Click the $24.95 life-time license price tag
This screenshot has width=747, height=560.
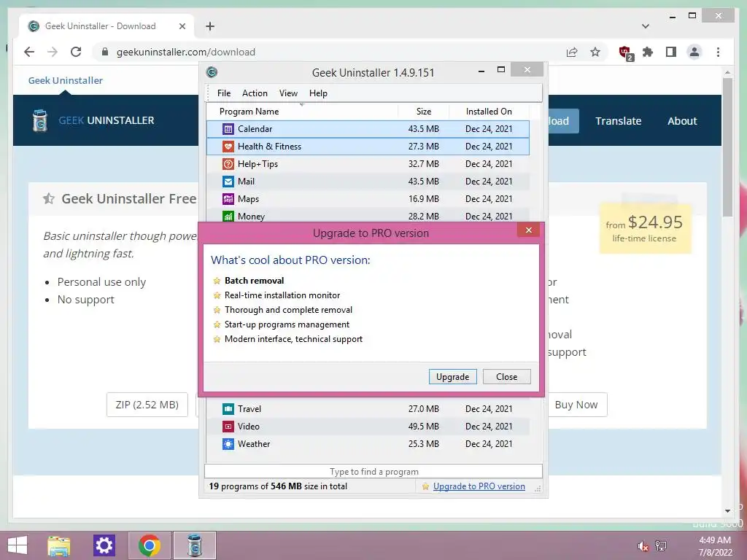[645, 228]
